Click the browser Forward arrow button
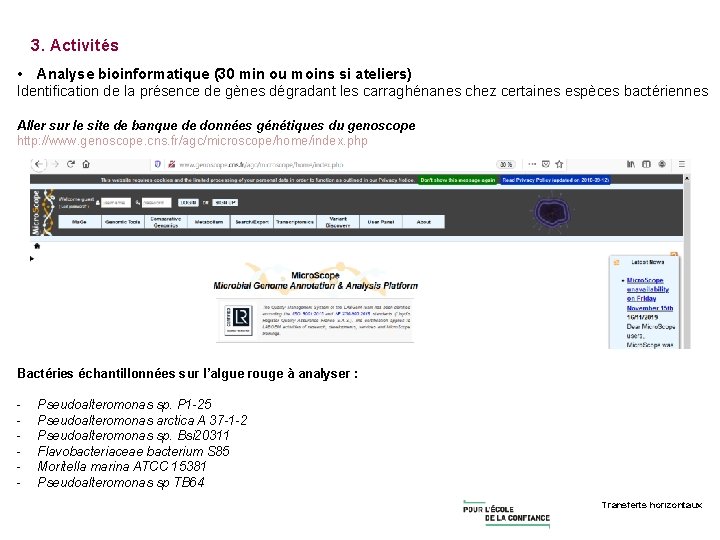The width and height of the screenshot is (720, 540). 55,164
